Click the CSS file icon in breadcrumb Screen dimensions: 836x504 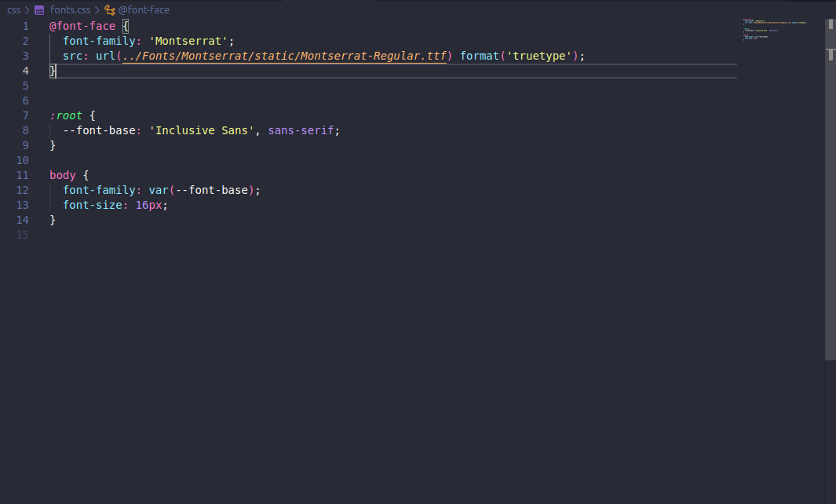(39, 10)
